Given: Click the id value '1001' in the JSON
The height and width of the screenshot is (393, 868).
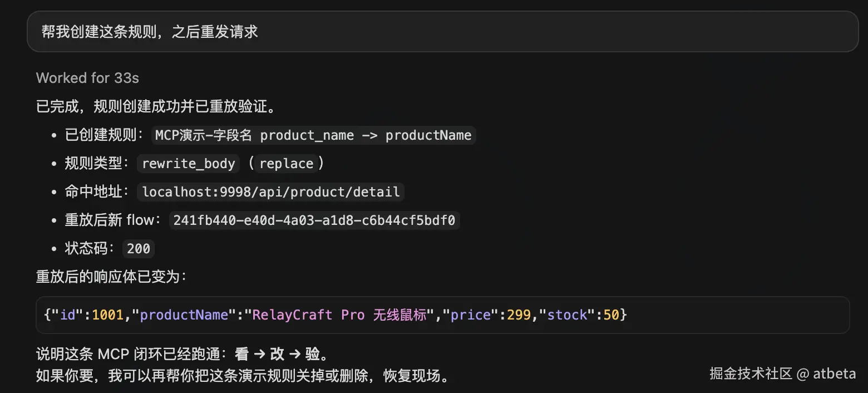Looking at the screenshot, I should point(107,315).
